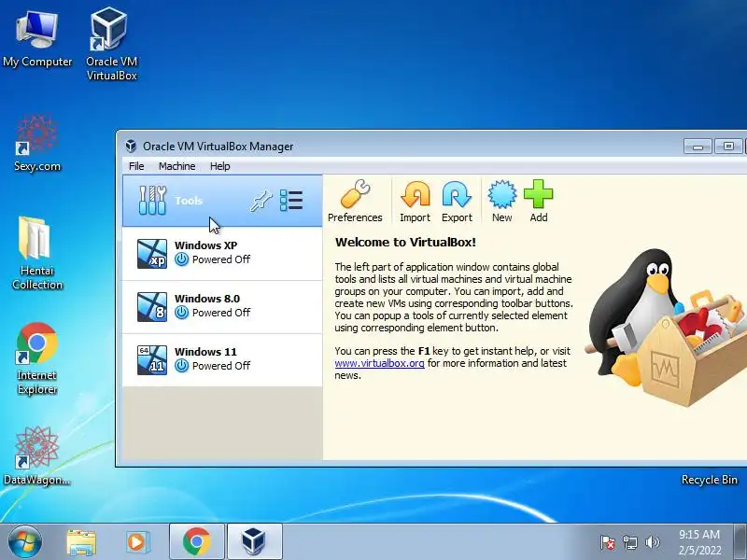This screenshot has height=560, width=747.
Task: Minimize the VirtualBox Manager window
Action: click(698, 147)
